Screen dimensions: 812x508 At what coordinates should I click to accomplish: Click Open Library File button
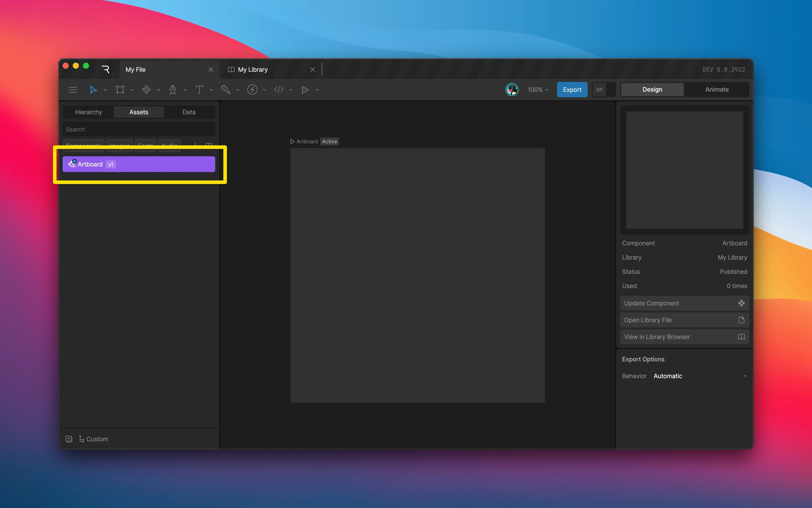click(684, 320)
